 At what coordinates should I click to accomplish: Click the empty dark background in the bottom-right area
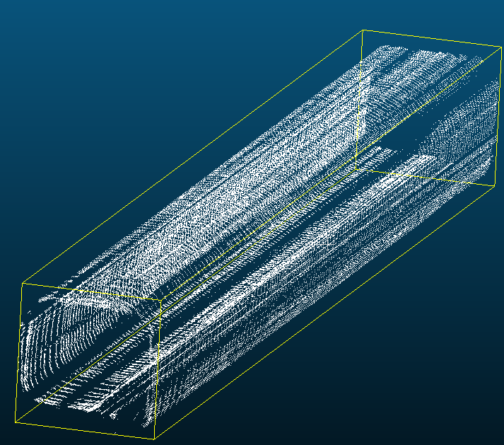[424, 382]
